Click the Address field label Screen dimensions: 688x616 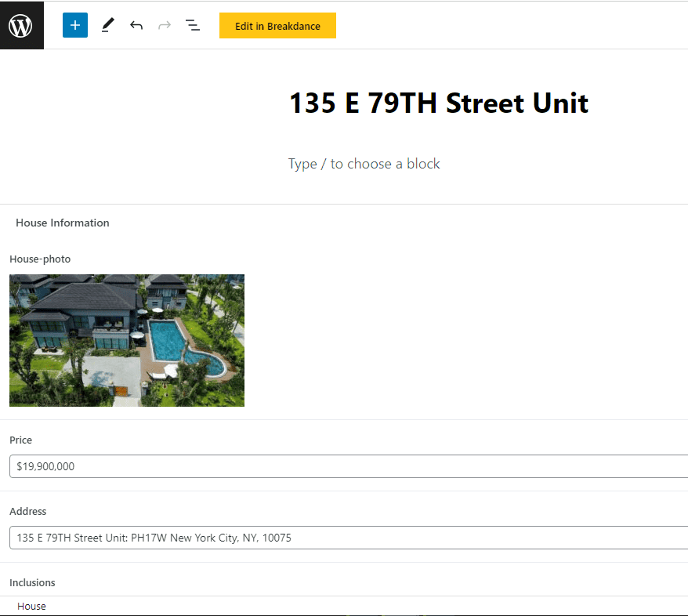tap(28, 512)
